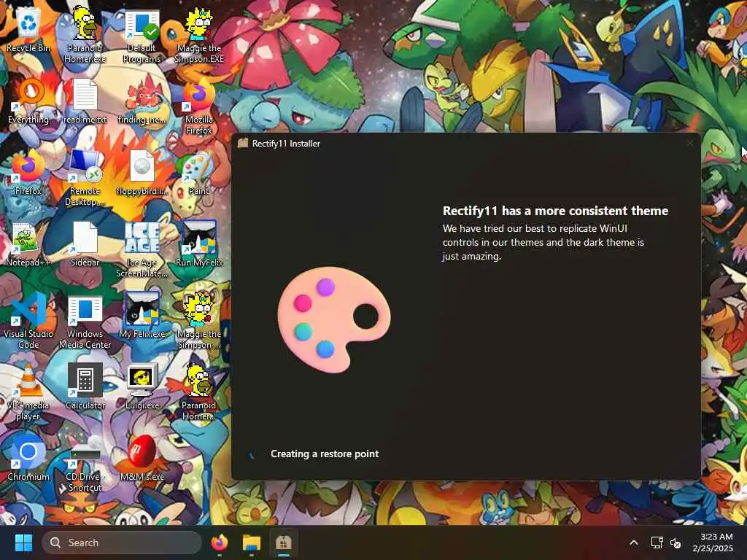Image resolution: width=747 pixels, height=560 pixels.
Task: Select the M&M's.exe desktop icon
Action: (142, 458)
